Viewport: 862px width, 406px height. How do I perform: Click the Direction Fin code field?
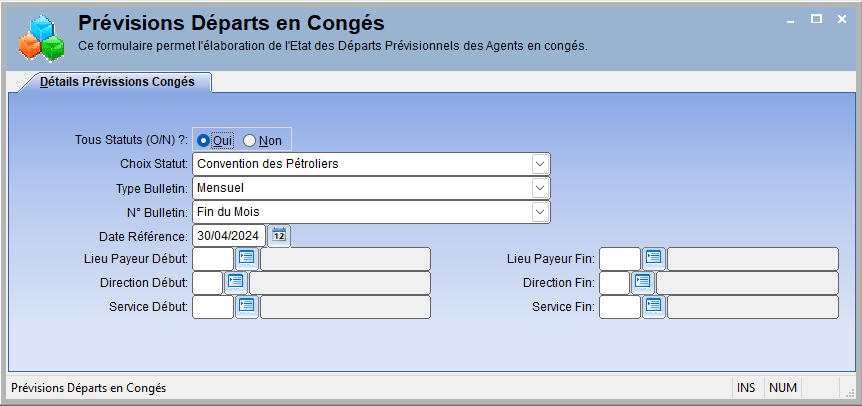(x=614, y=282)
